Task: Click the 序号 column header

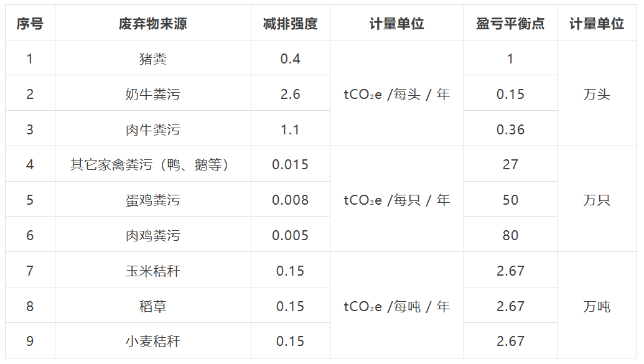Action: pos(30,24)
